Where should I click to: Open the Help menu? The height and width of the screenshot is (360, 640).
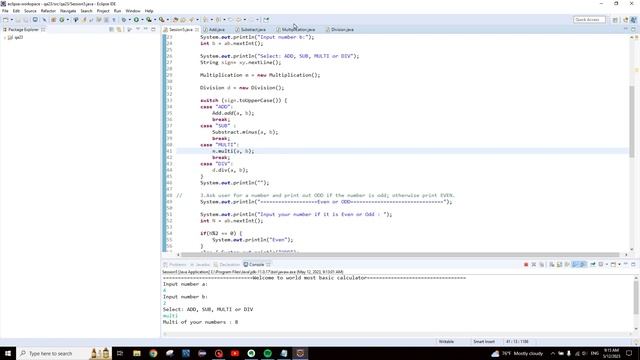coord(149,11)
